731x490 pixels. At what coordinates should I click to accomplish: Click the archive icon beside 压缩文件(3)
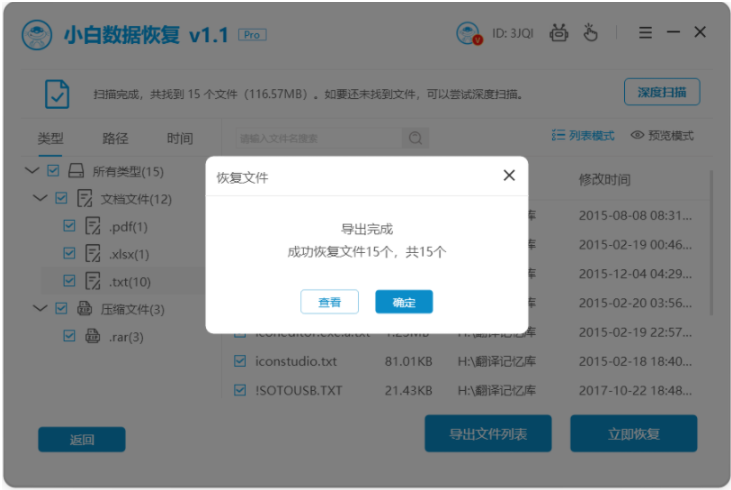pyautogui.click(x=84, y=308)
